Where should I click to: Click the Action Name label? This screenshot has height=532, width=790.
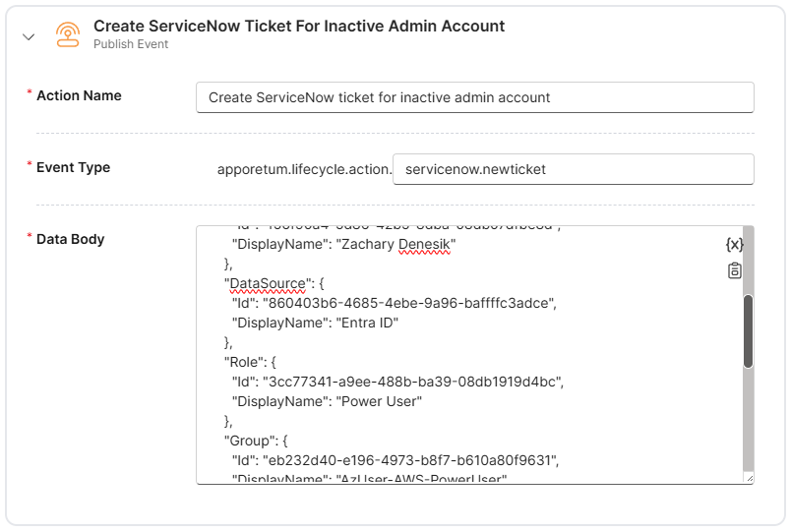(79, 96)
